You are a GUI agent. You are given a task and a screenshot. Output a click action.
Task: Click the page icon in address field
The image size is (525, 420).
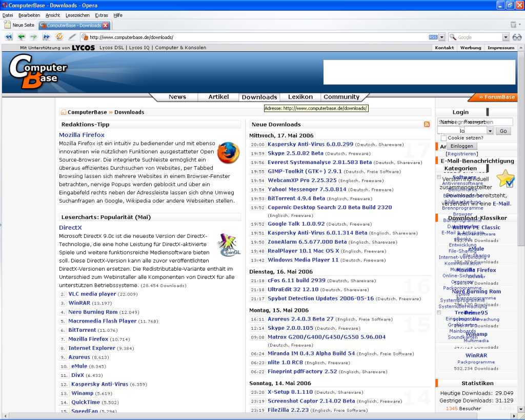pos(85,37)
